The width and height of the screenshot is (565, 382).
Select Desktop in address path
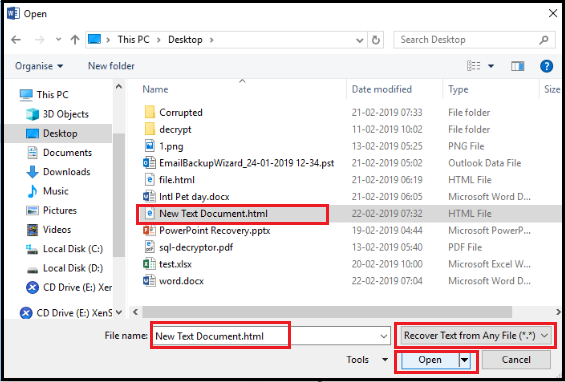185,40
